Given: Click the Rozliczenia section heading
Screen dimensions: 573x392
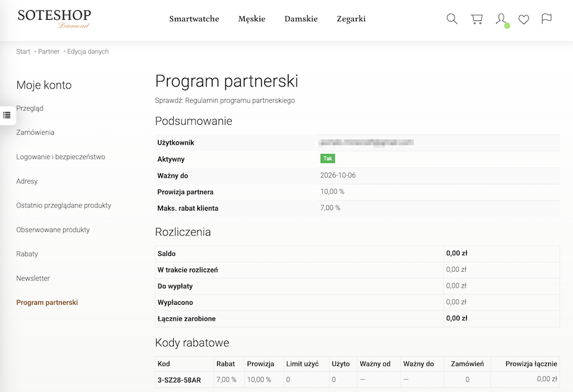Looking at the screenshot, I should coord(183,232).
